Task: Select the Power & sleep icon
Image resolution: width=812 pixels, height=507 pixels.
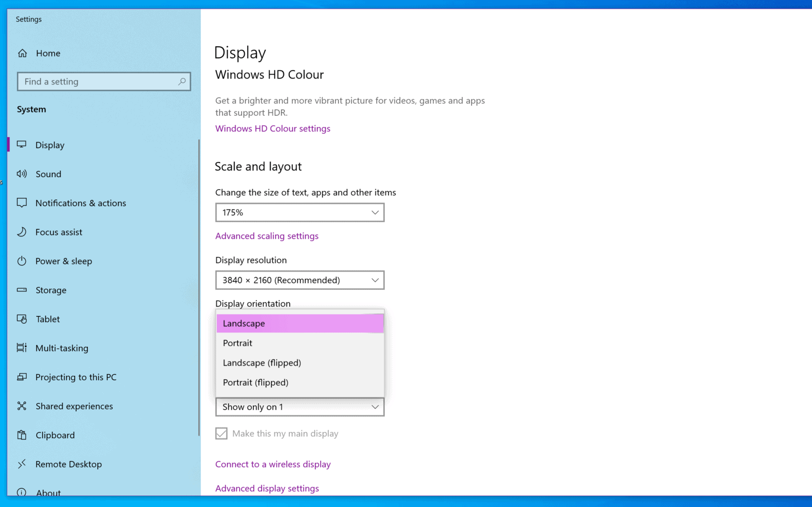Action: pos(22,261)
